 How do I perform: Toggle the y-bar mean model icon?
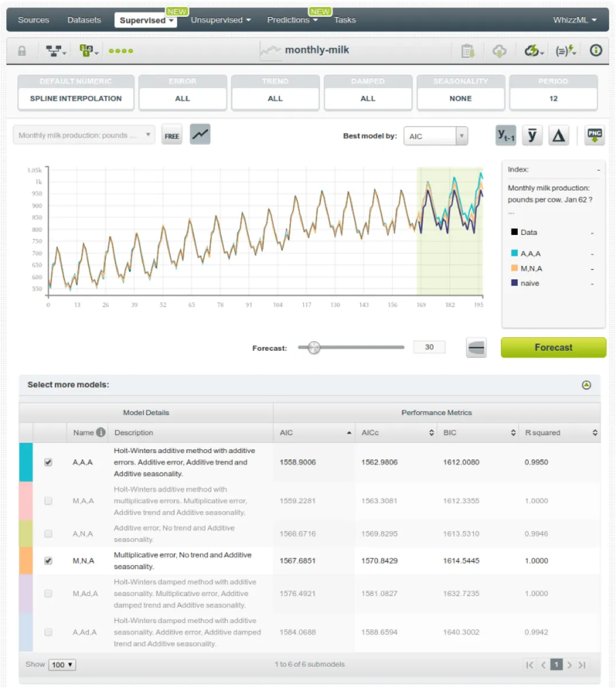[x=532, y=135]
